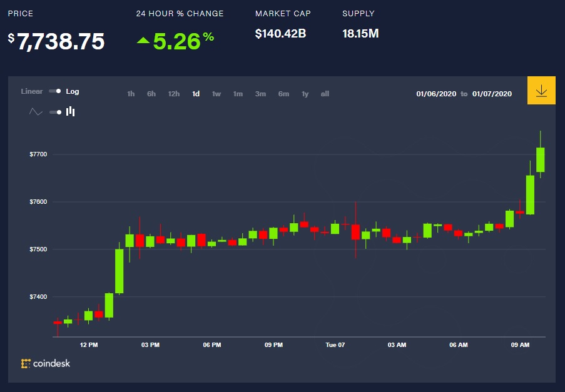Click the price value $7,738.75
This screenshot has height=392, width=565.
click(x=56, y=41)
